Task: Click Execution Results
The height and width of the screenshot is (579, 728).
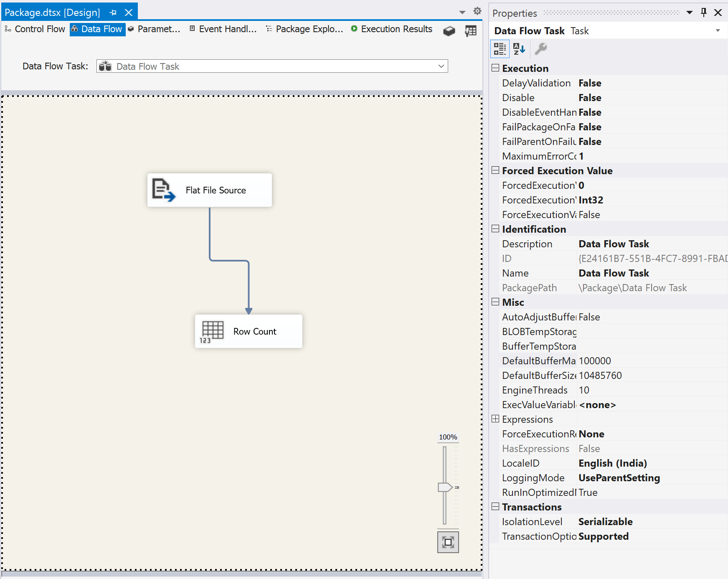Action: pyautogui.click(x=396, y=29)
